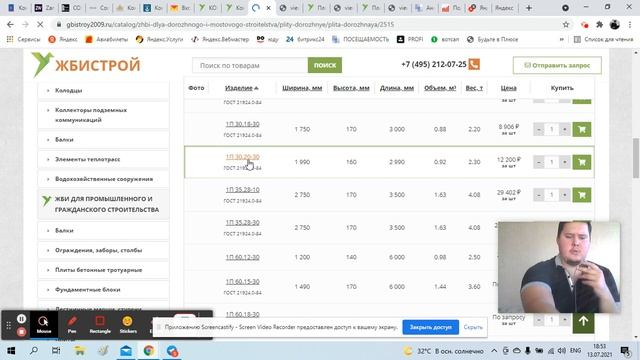This screenshot has width=640, height=360.
Task: Sort the table by Длина, мм
Action: click(397, 88)
